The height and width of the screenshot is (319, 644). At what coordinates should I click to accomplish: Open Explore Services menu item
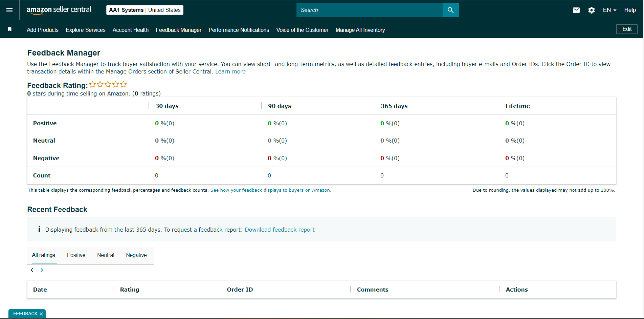86,30
